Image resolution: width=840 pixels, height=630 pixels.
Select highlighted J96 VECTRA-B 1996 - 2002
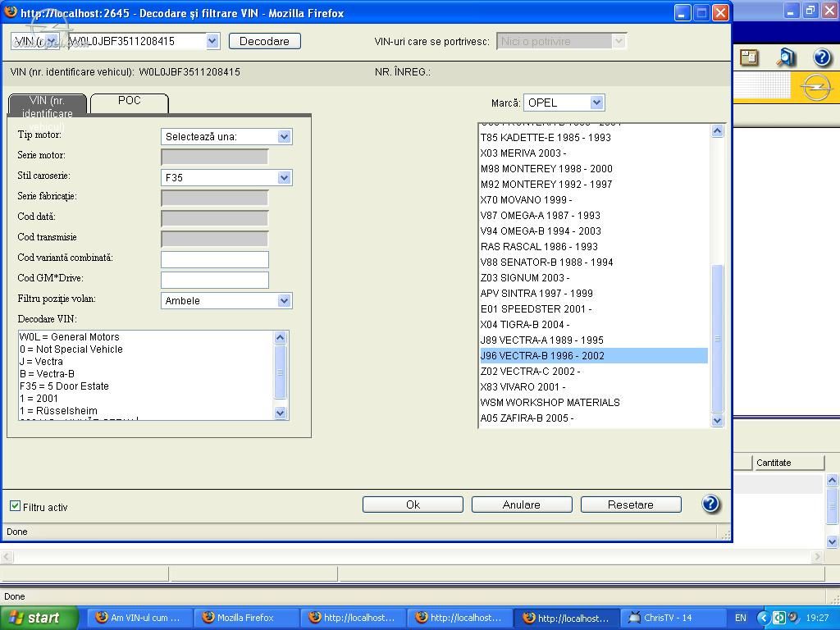(x=594, y=354)
